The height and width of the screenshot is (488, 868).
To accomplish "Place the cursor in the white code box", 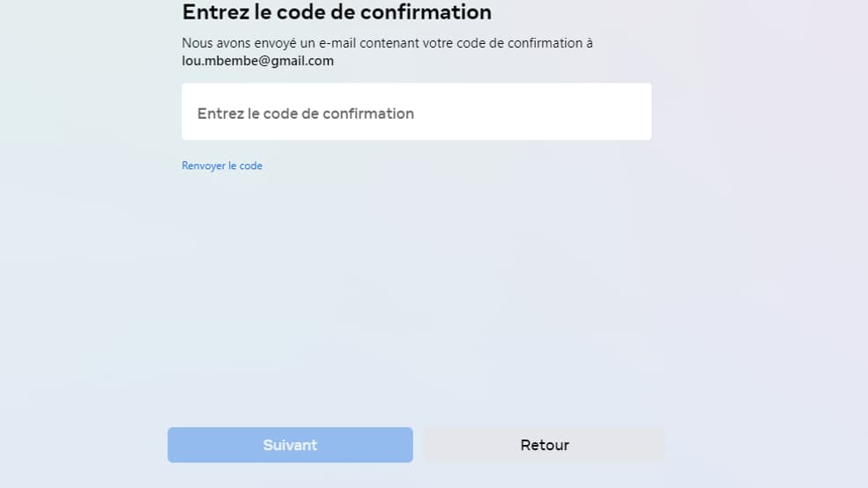I will [416, 112].
